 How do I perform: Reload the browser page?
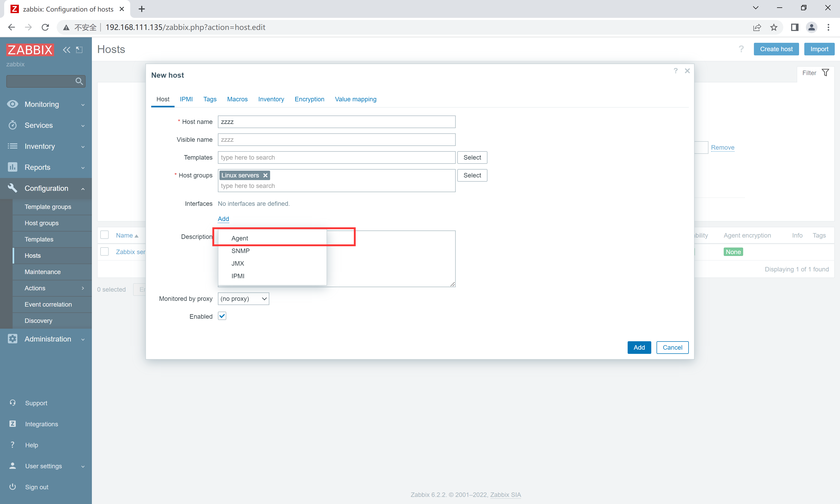click(x=45, y=27)
